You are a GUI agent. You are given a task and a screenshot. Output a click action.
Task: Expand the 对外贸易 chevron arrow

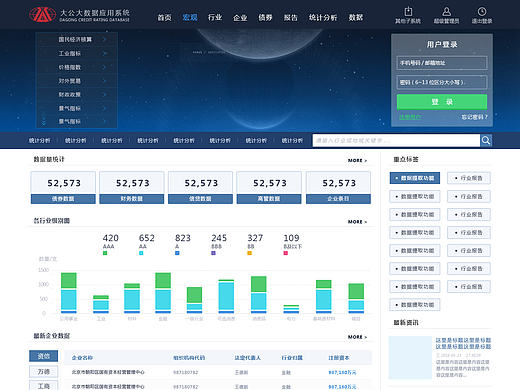click(x=104, y=81)
